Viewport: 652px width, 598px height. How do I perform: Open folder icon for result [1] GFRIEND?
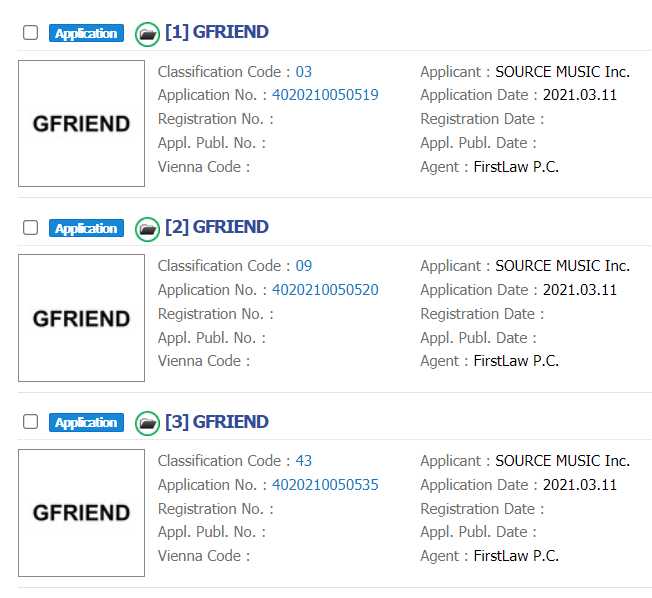click(x=147, y=34)
